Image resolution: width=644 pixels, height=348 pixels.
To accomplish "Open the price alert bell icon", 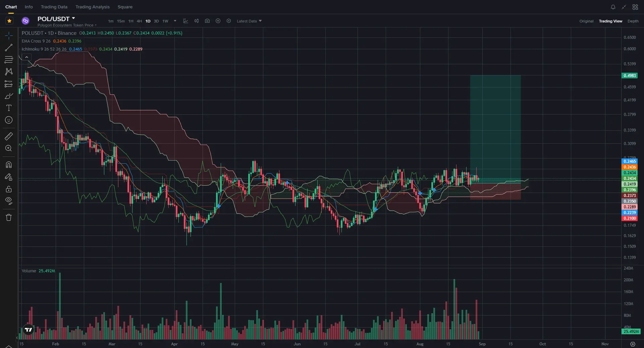I will [613, 7].
